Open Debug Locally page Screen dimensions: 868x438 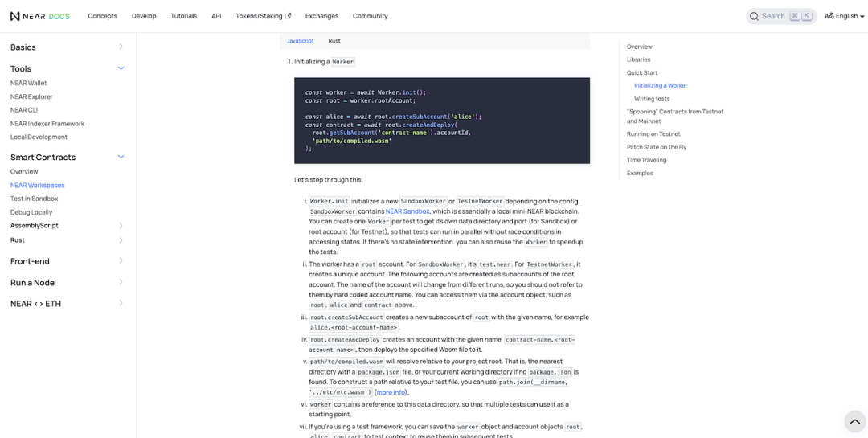pyautogui.click(x=31, y=212)
